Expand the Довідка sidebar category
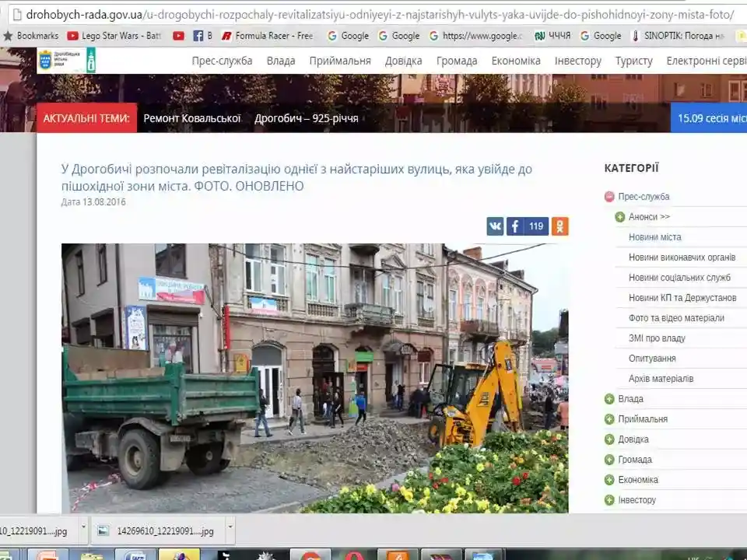 tap(609, 439)
